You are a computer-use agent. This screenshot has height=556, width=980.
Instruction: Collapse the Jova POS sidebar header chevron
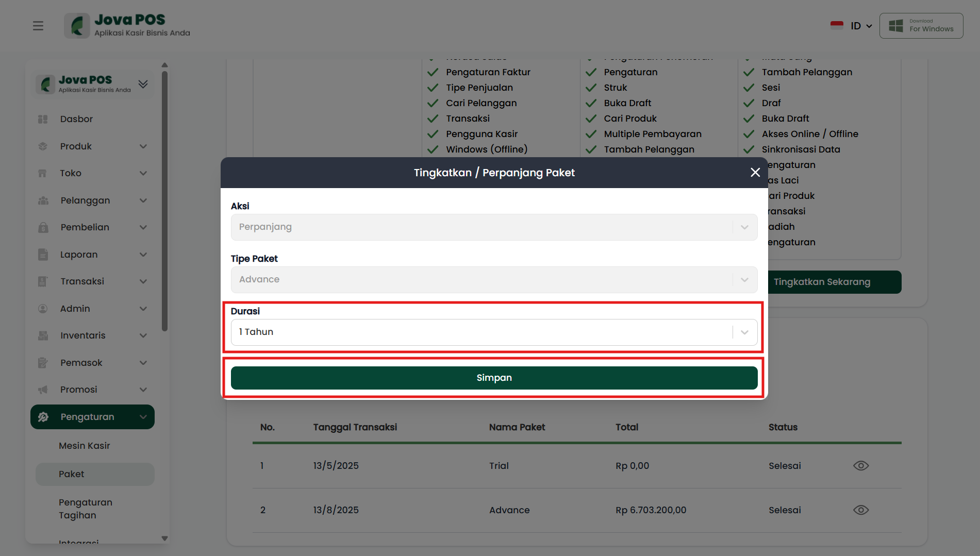click(x=143, y=84)
